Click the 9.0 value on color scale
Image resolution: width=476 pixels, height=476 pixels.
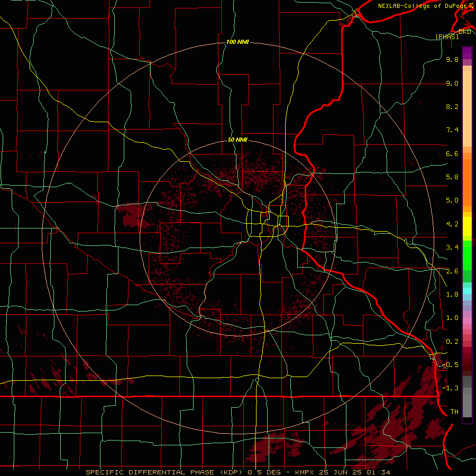pyautogui.click(x=452, y=83)
